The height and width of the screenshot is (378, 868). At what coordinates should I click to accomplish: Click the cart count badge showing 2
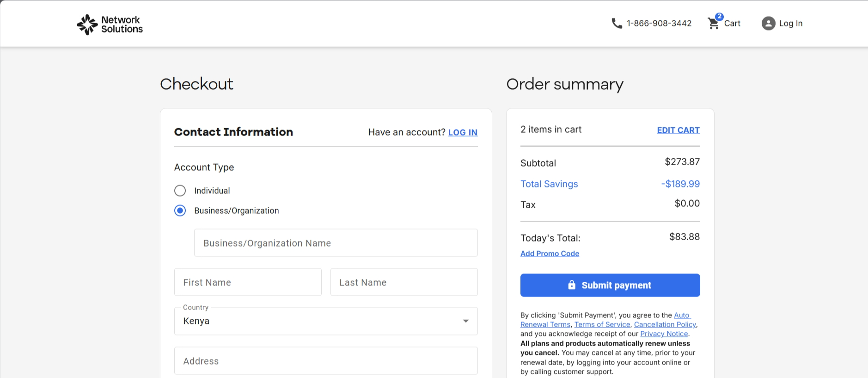pyautogui.click(x=719, y=17)
